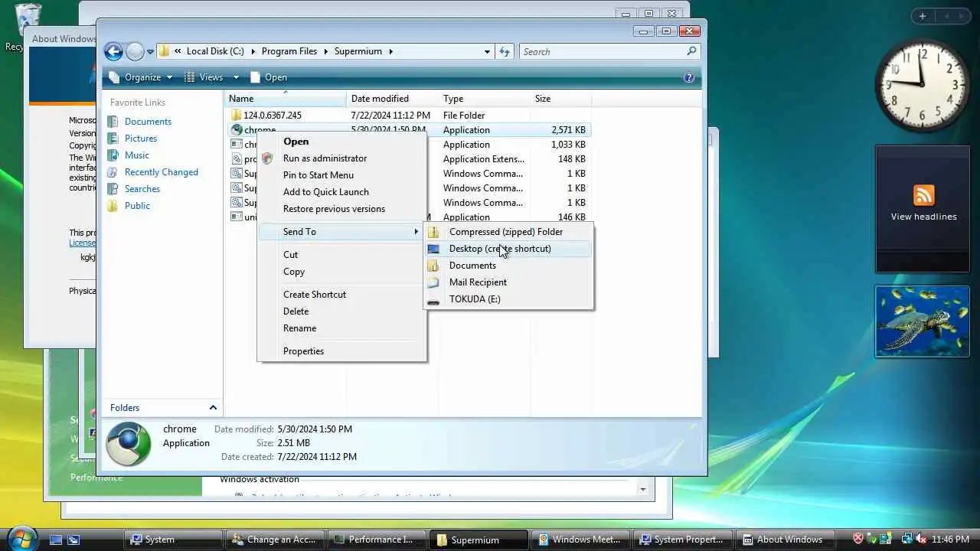Click the large chrome icon in details pane
980x551 pixels.
tap(129, 444)
